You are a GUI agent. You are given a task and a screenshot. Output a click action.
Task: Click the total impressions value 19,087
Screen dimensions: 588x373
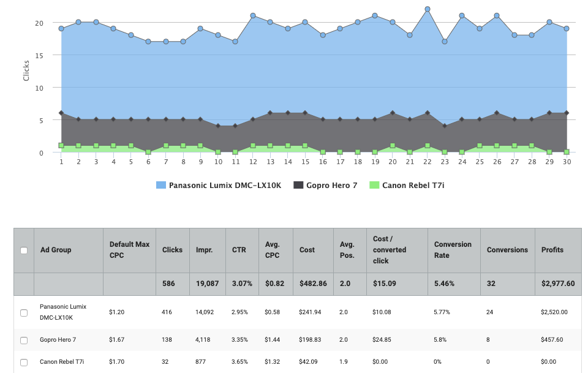[x=207, y=284]
